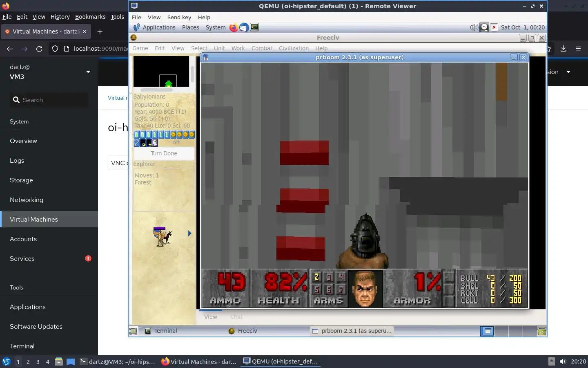Close the Virtual Machines browser tab
588x368 pixels.
pyautogui.click(x=85, y=31)
